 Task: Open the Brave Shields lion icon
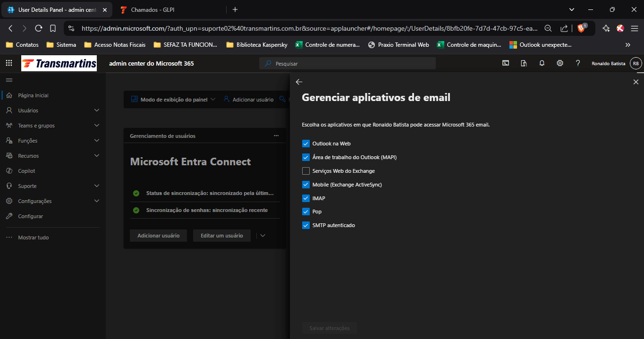coord(581,28)
